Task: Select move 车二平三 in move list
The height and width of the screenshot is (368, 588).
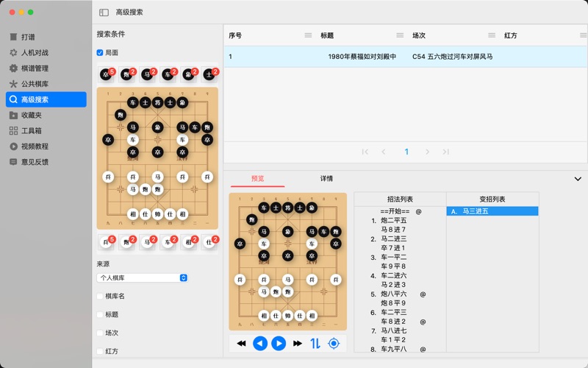Action: (x=393, y=312)
